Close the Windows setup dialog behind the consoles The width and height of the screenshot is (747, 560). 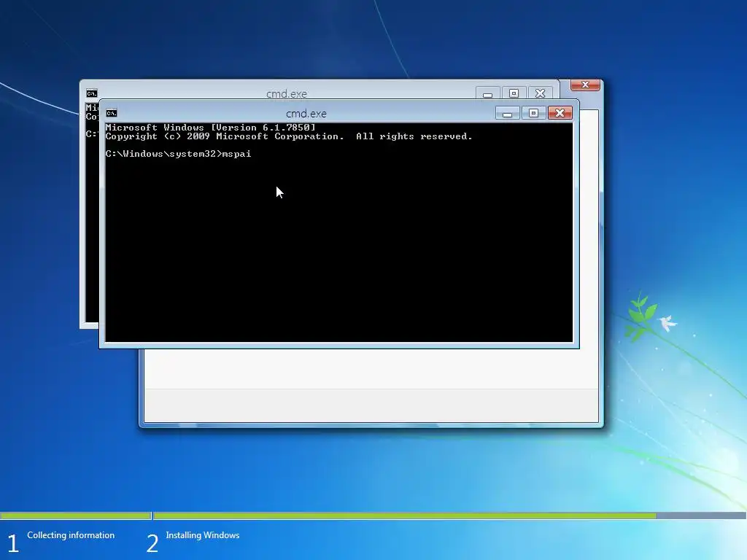585,85
